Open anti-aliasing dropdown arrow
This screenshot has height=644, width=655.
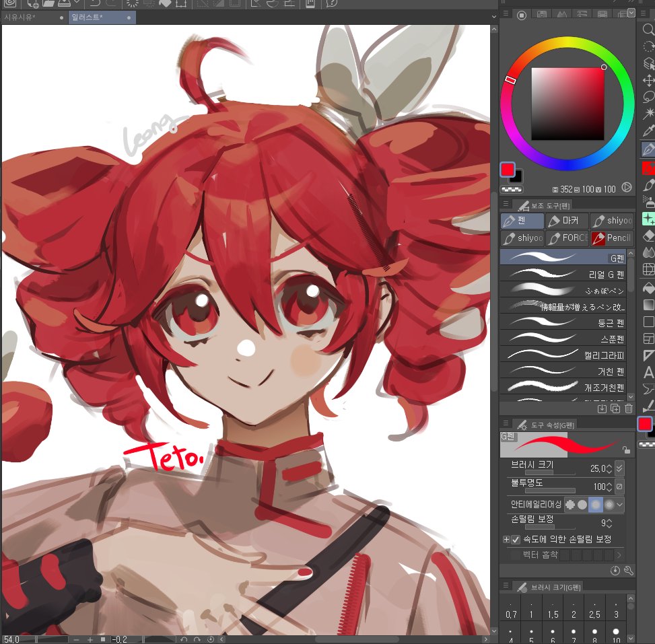point(620,505)
